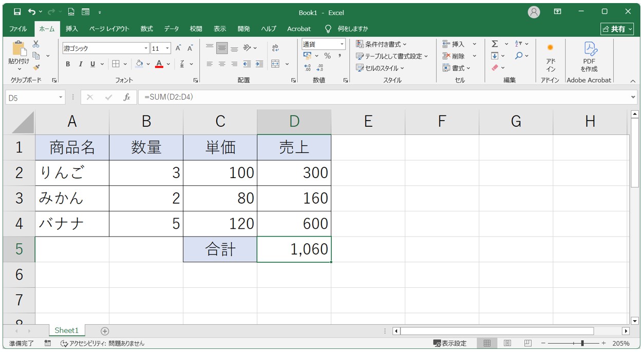Switch to the Acrobat tab
This screenshot has height=352, width=644.
coord(299,29)
